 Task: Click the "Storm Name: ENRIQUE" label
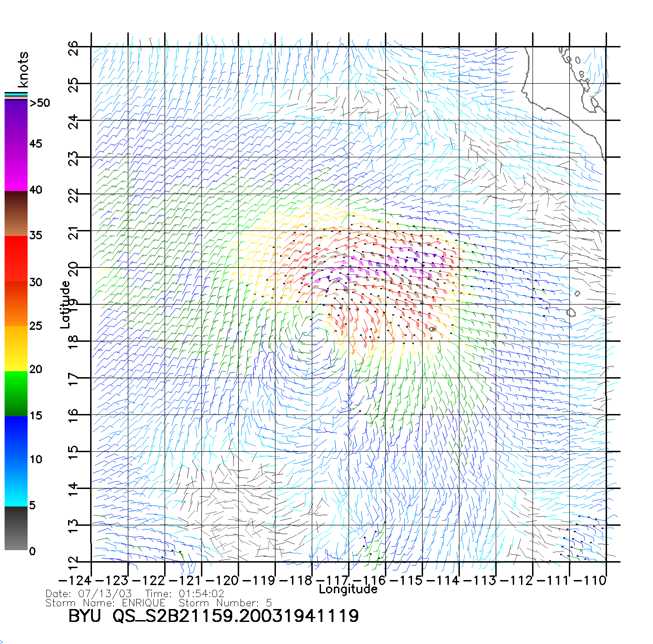(105, 603)
